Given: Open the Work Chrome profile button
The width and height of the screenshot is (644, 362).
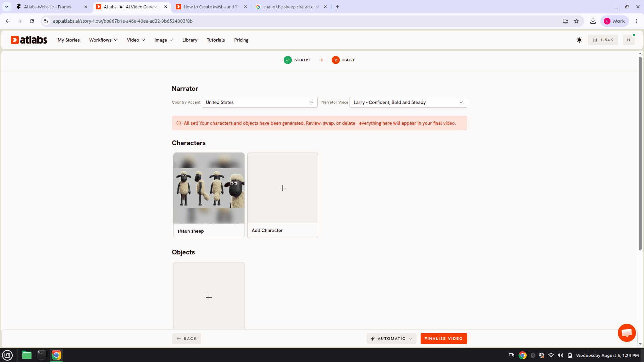Looking at the screenshot, I should coord(614,21).
